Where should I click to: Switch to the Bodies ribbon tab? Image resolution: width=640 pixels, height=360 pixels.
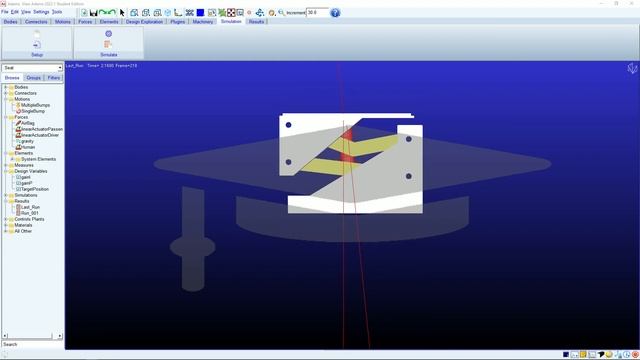pos(11,22)
